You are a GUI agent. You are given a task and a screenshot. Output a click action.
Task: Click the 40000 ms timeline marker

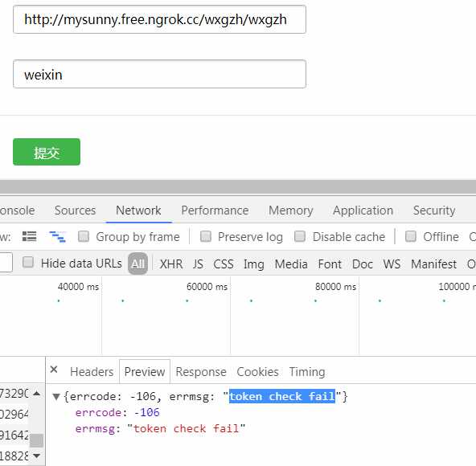[x=78, y=286]
